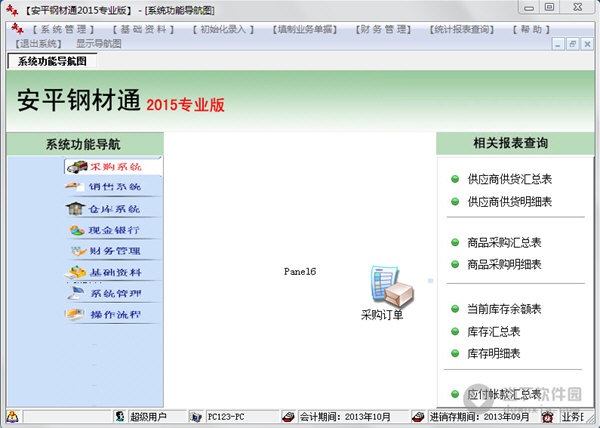
Task: Open 当前库存余额表 report
Action: pyautogui.click(x=504, y=309)
